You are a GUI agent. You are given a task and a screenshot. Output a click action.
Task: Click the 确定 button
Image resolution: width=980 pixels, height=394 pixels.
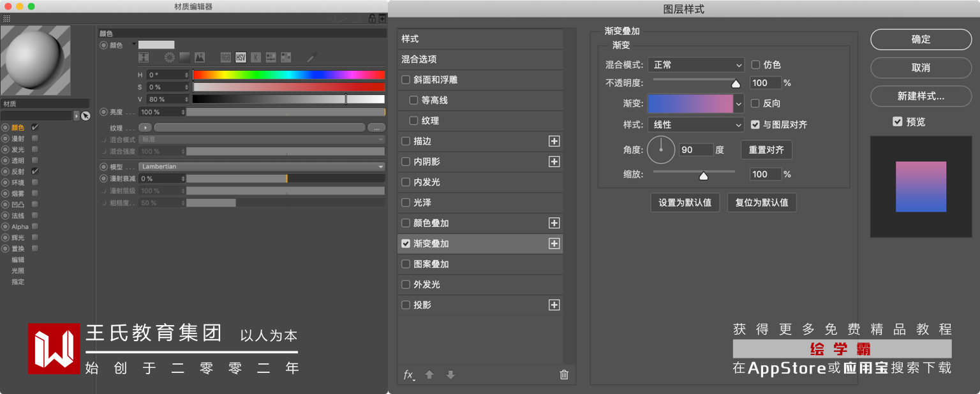coord(921,40)
